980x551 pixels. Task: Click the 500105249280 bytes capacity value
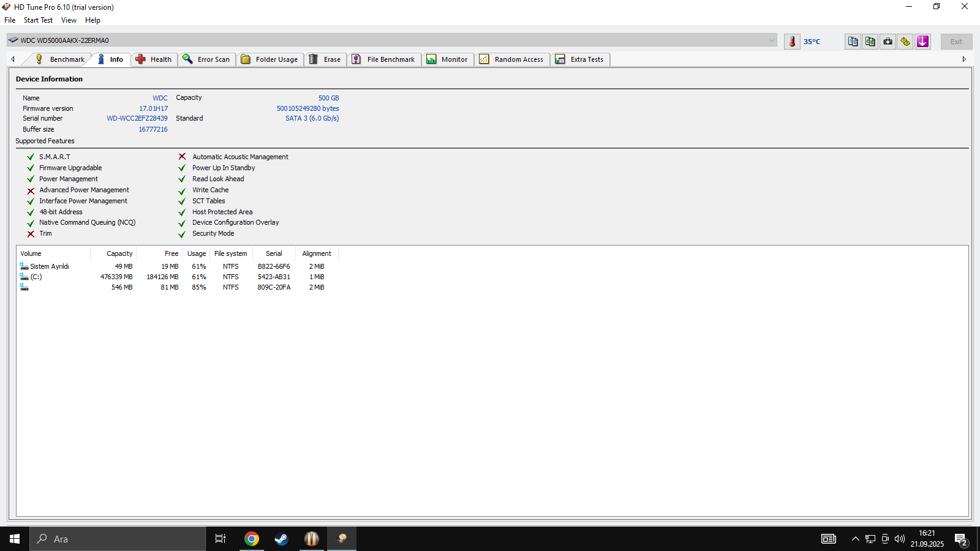point(307,108)
